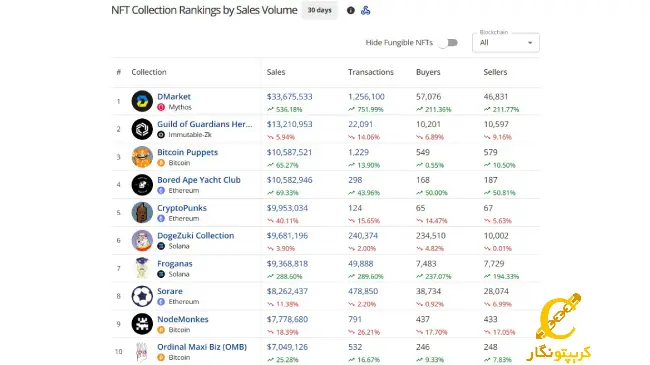Open the Sorare collection link

tap(170, 291)
